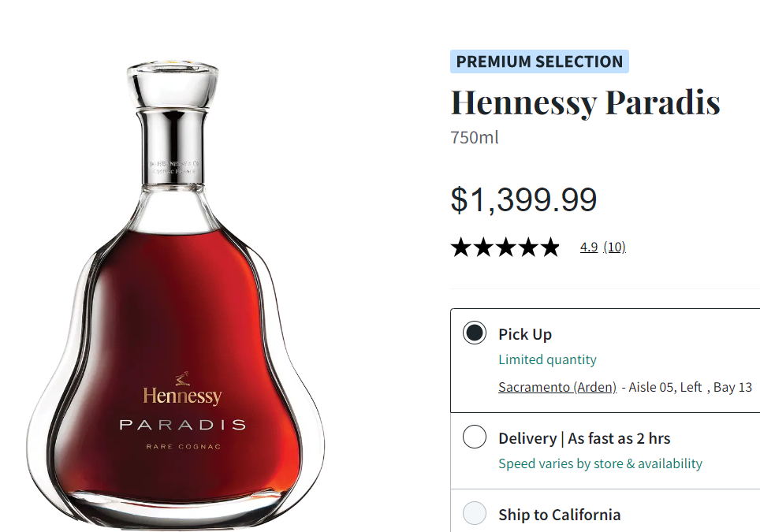Image resolution: width=760 pixels, height=532 pixels.
Task: Click the Limited quantity notice
Action: [547, 359]
